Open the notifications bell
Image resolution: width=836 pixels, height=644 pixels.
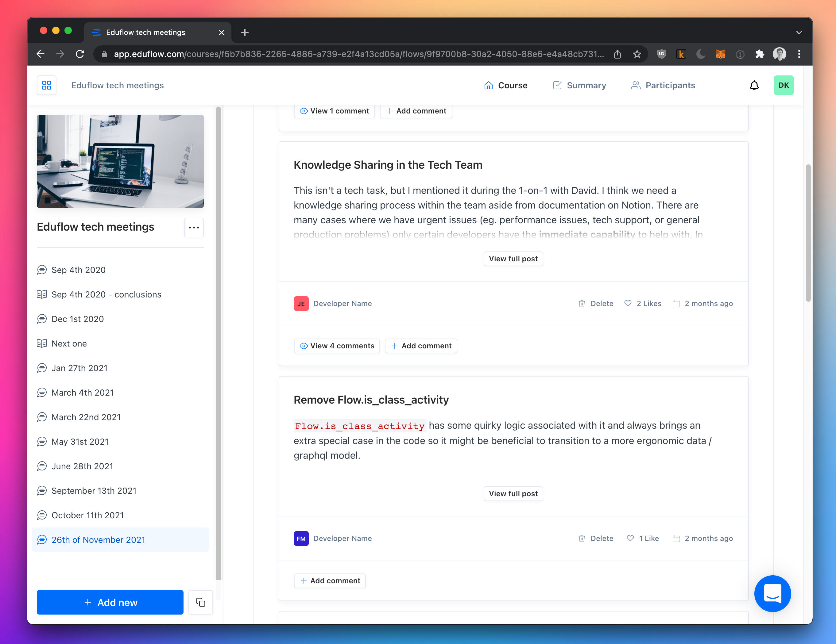click(x=754, y=85)
